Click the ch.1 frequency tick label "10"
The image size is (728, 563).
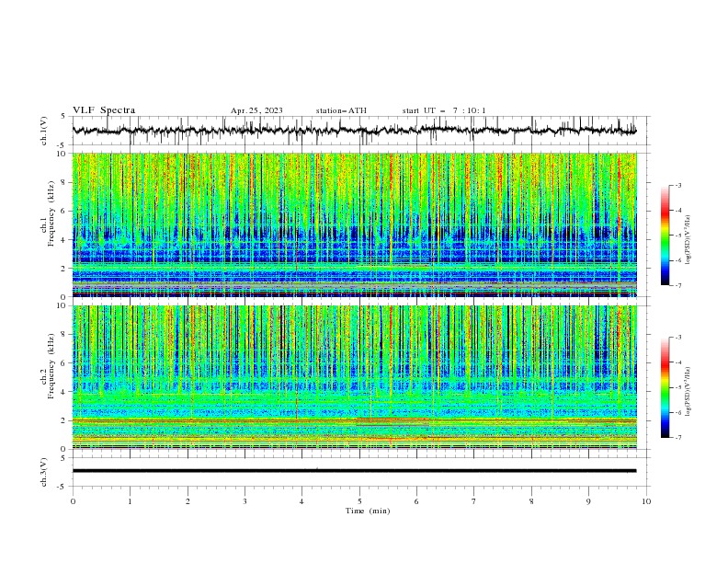tap(62, 154)
